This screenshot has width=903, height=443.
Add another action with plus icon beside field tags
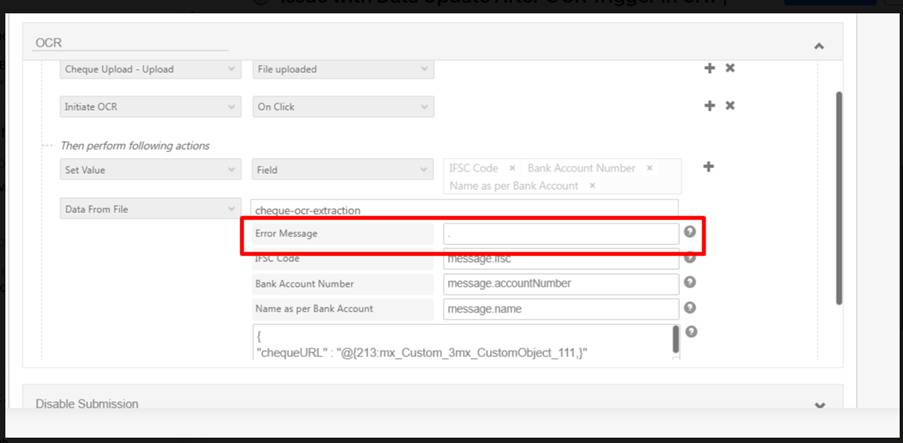(x=709, y=166)
